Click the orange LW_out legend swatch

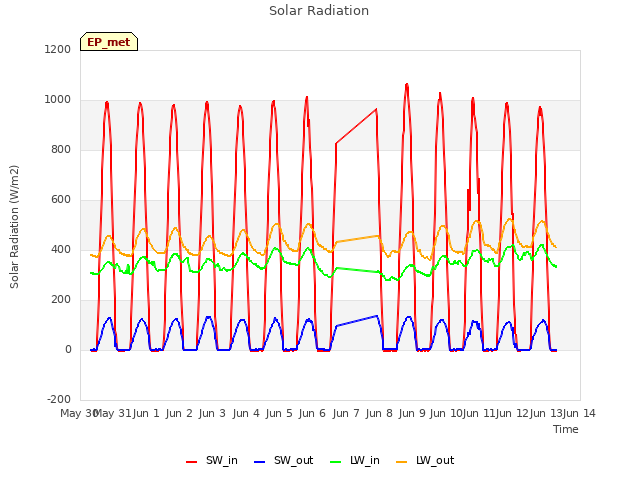click(402, 462)
